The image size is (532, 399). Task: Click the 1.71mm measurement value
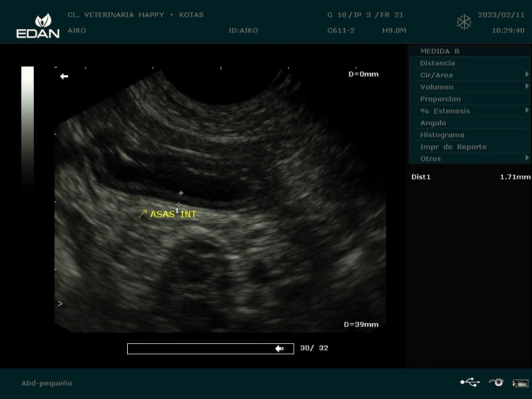[x=515, y=176]
